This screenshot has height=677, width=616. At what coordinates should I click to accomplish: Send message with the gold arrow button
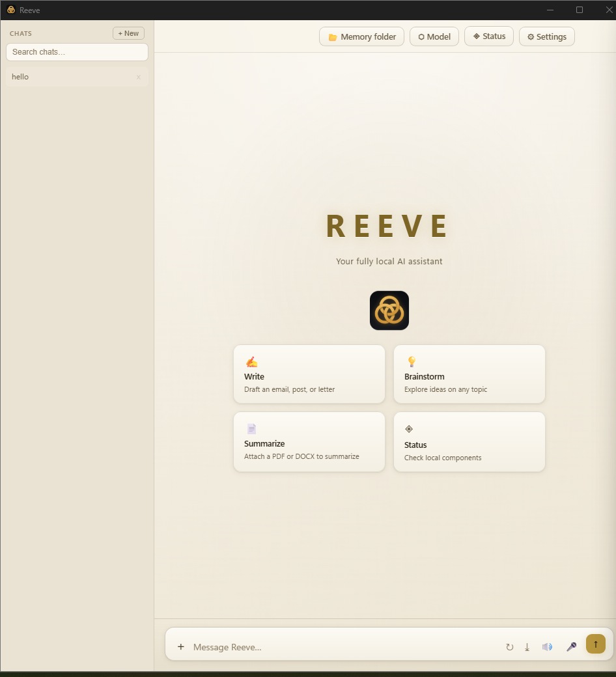click(x=596, y=644)
